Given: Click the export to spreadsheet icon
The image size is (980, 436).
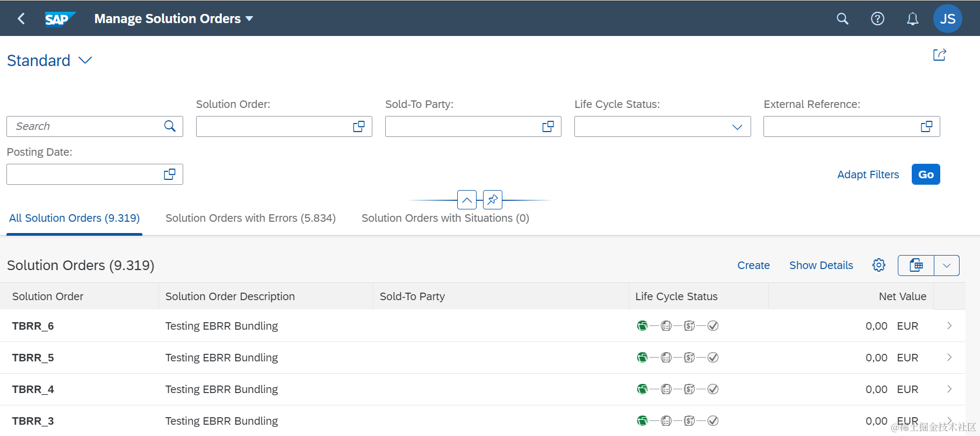Looking at the screenshot, I should tap(916, 265).
